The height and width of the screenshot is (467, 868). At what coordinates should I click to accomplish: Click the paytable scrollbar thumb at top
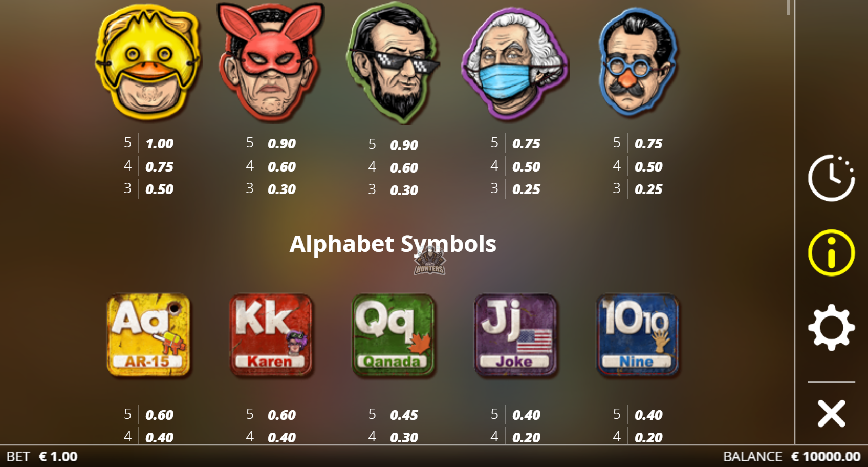789,7
